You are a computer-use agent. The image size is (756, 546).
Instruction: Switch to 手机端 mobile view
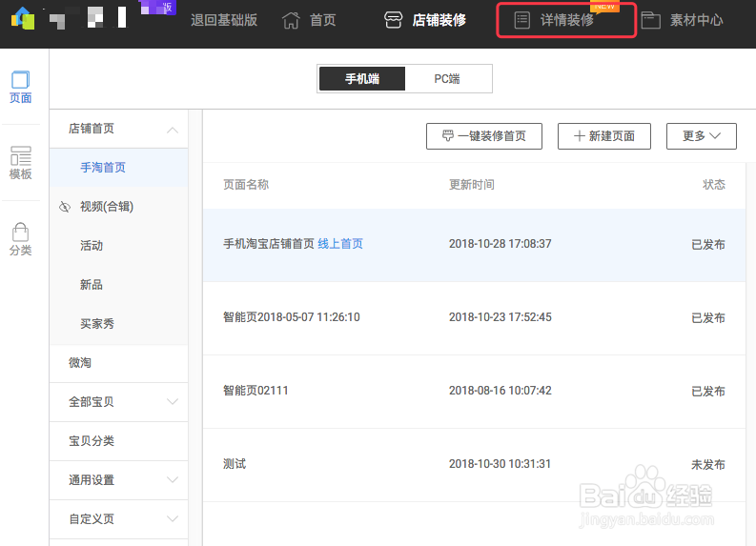(x=362, y=78)
